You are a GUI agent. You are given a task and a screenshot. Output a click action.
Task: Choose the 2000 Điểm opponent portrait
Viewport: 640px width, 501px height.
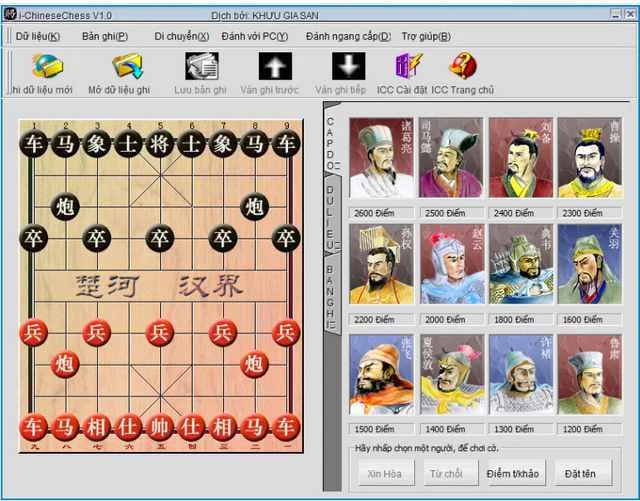(x=452, y=264)
